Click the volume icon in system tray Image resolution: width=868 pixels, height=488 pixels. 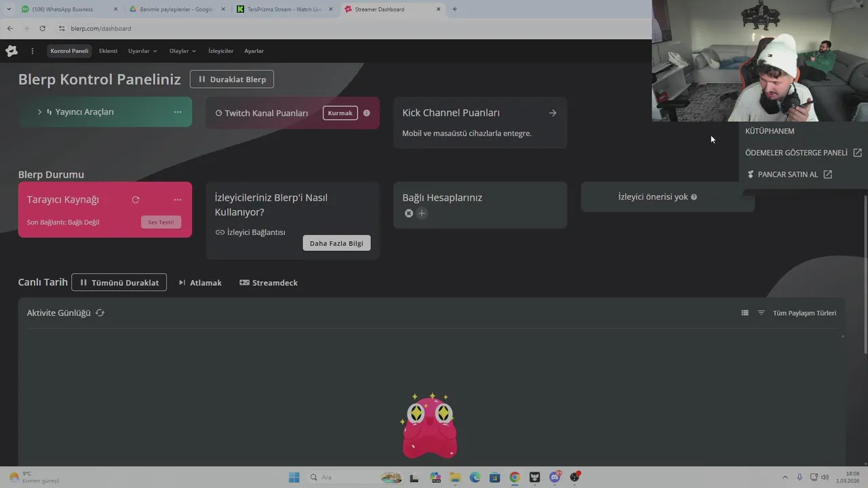[x=825, y=477]
